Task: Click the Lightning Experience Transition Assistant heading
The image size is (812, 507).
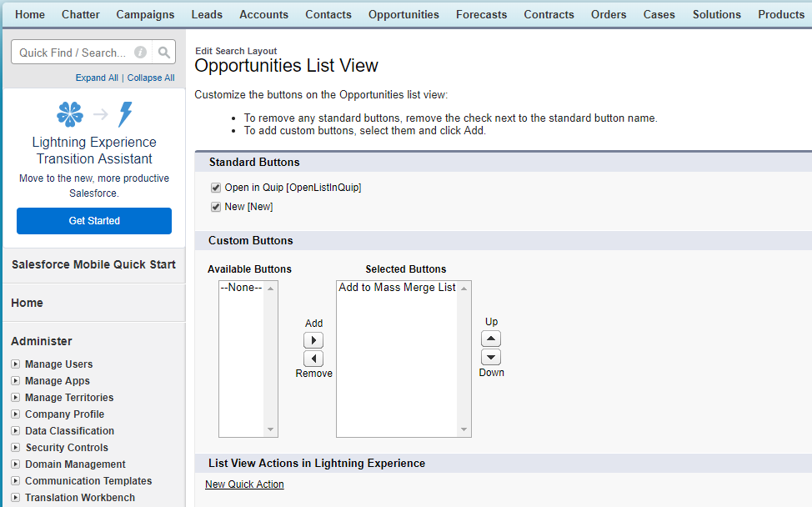Action: click(x=94, y=150)
